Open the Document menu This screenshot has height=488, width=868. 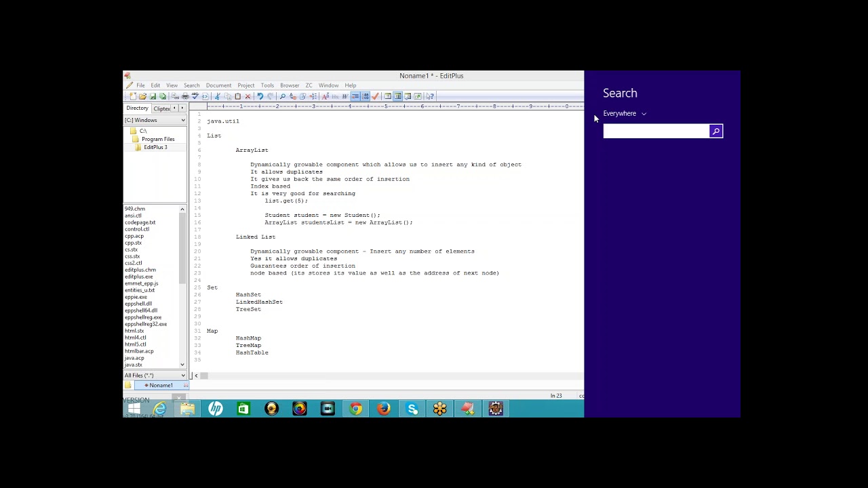coord(218,85)
